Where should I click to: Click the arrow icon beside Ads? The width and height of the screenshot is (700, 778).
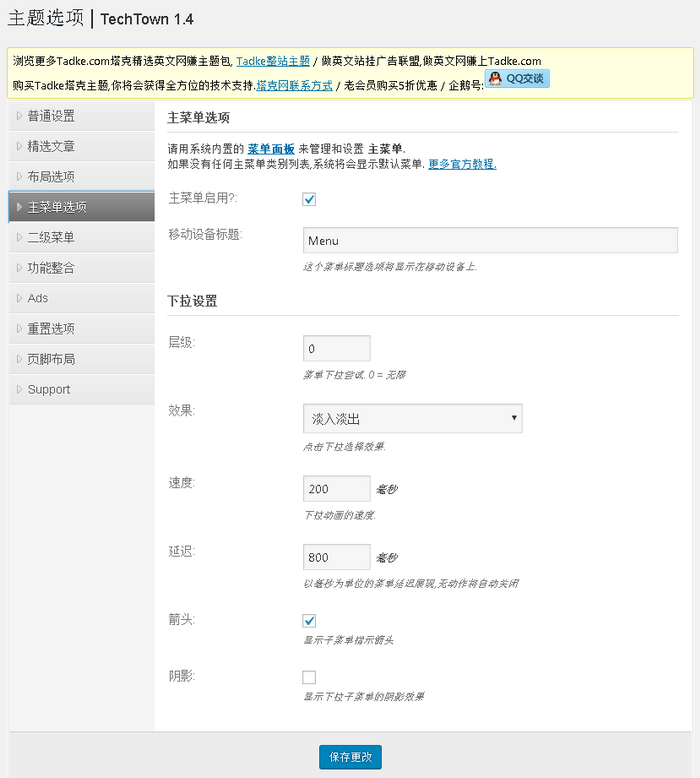point(19,298)
